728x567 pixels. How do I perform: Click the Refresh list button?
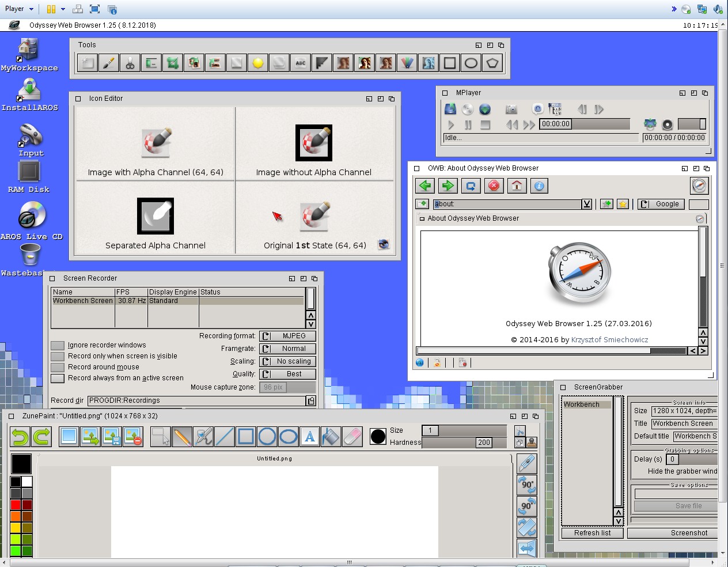click(592, 533)
